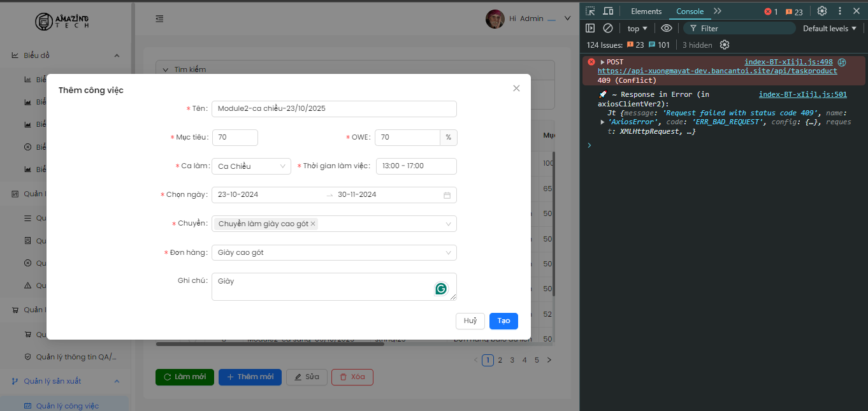This screenshot has height=411, width=868.
Task: Click the Grammarly icon in Ghi chú field
Action: pos(441,289)
